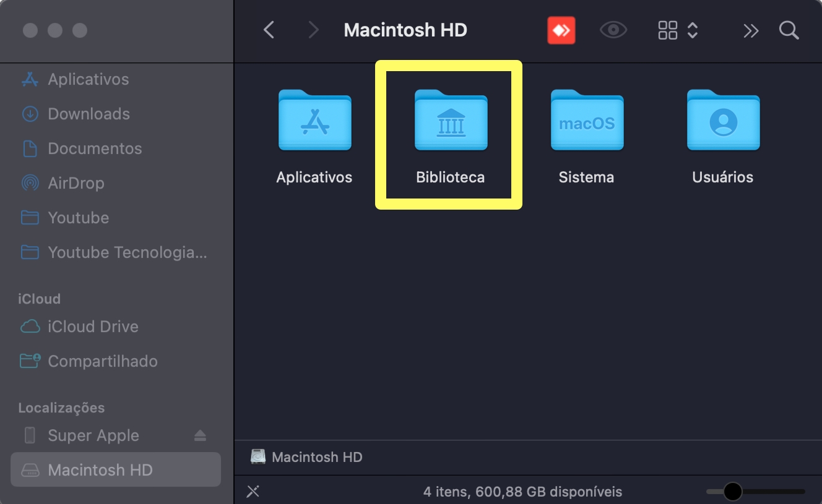822x504 pixels.
Task: Open AirDrop from the sidebar
Action: click(76, 183)
